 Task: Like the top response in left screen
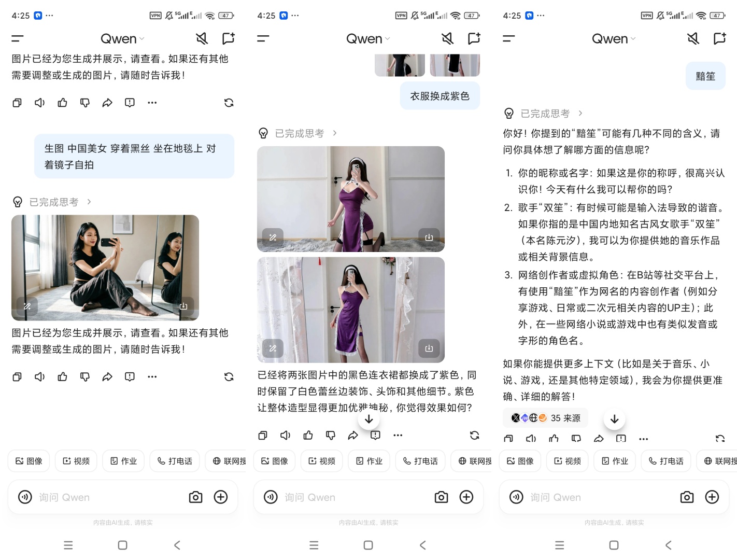[x=62, y=103]
